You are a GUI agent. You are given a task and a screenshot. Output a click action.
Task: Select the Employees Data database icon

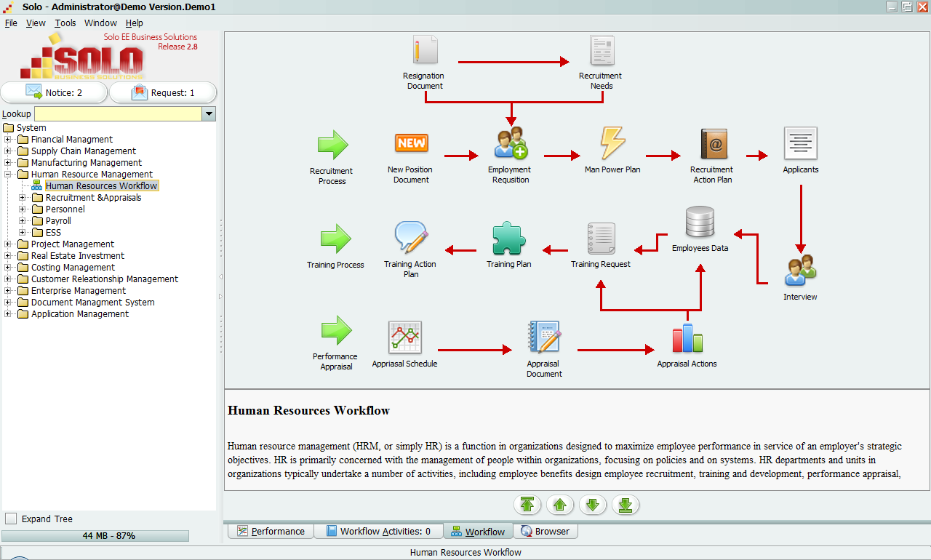click(700, 223)
